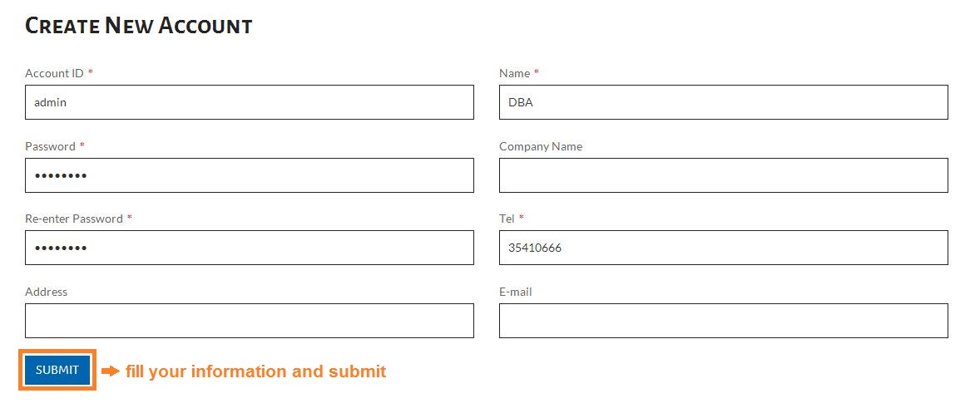Click the Create New Account heading
Viewport: 980px width, 408px height.
tap(139, 27)
